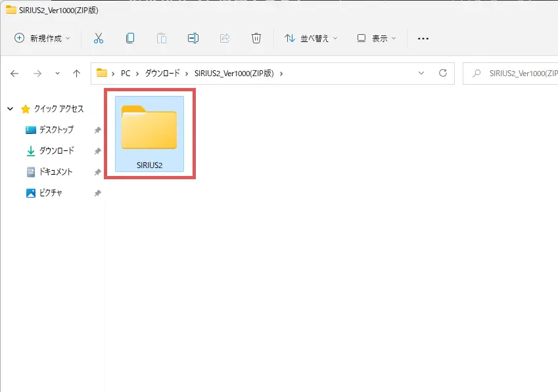Click ダウンロード in the address breadcrumb
Viewport: 558px width, 392px height.
pyautogui.click(x=162, y=73)
